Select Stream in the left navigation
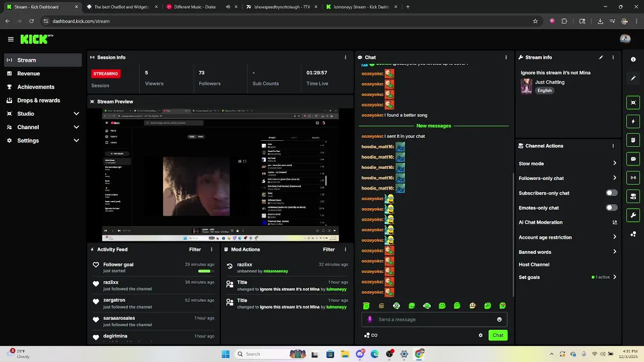 tap(43, 60)
